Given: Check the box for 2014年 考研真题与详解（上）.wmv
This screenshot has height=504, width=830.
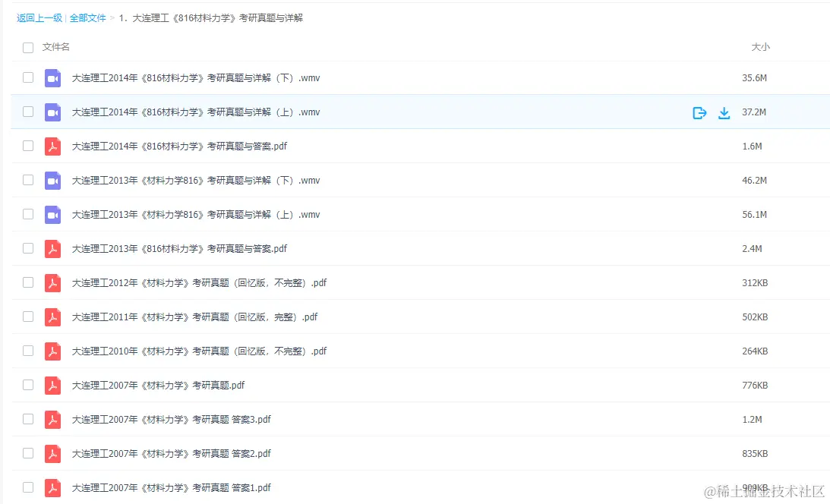Looking at the screenshot, I should click(x=28, y=112).
